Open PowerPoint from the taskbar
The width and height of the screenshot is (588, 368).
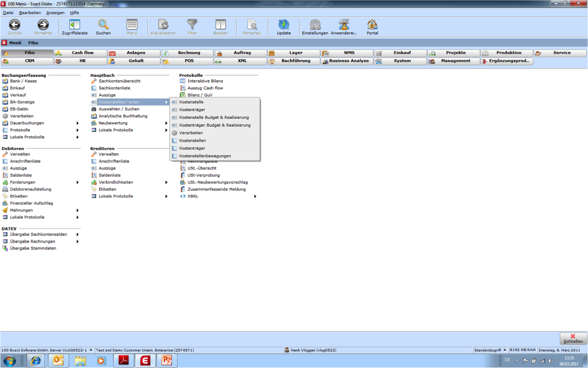(x=167, y=360)
